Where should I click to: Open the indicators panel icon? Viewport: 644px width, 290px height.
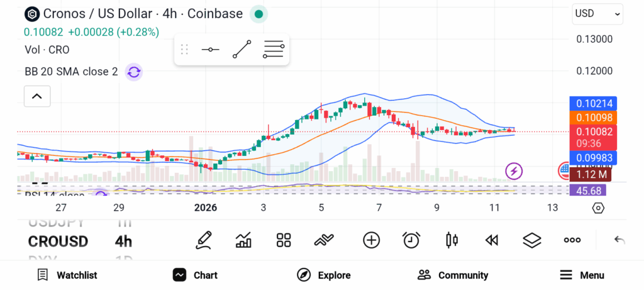pyautogui.click(x=243, y=240)
